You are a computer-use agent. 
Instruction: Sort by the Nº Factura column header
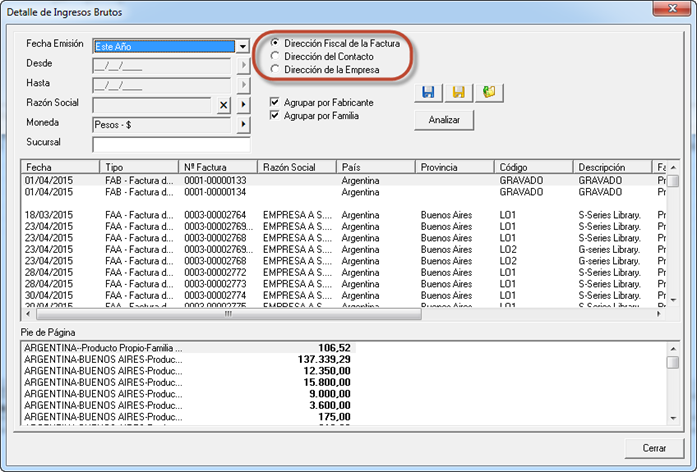tap(218, 167)
